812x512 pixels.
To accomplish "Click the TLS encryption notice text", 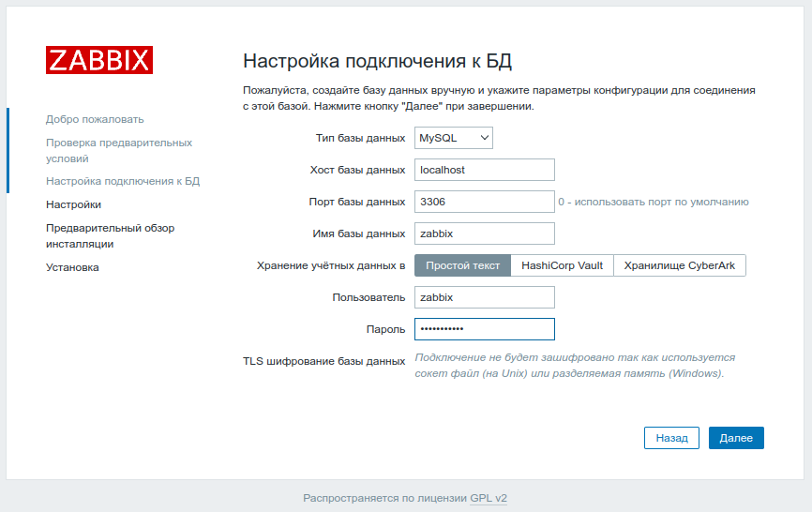I will [575, 365].
